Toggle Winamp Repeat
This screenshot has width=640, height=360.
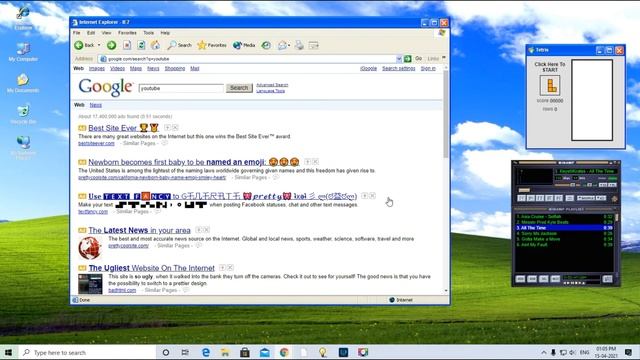click(x=601, y=198)
